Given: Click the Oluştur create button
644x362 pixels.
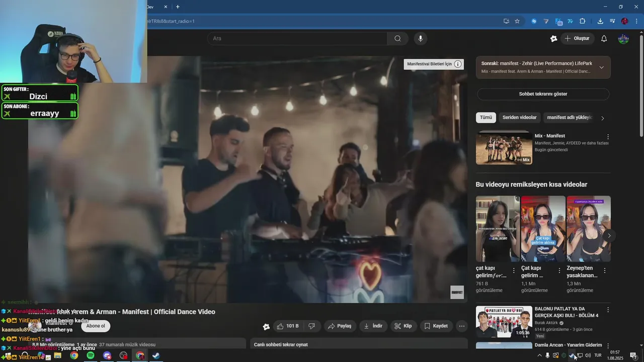Looking at the screenshot, I should point(578,39).
